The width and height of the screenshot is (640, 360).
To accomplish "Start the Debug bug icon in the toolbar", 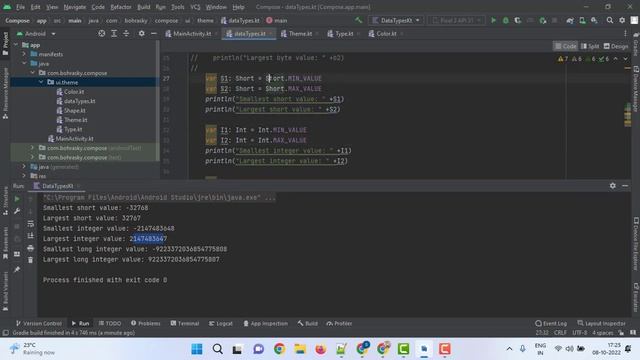I will (506, 20).
